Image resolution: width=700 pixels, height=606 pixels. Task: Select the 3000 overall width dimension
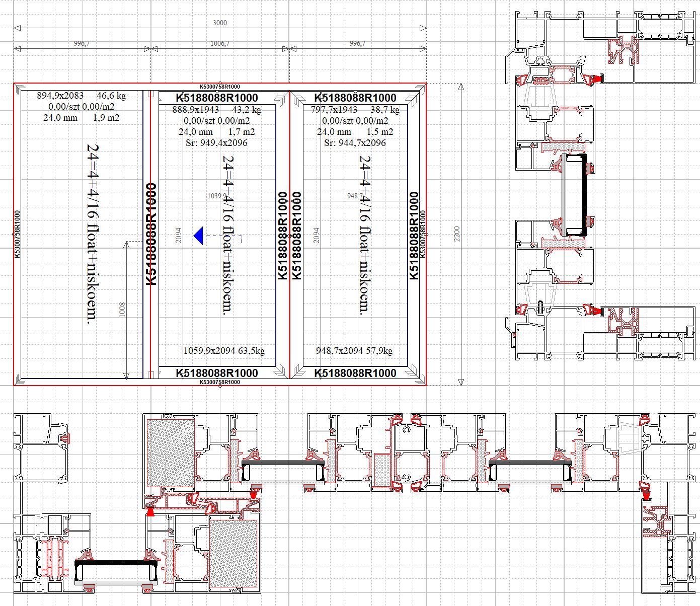coord(219,23)
